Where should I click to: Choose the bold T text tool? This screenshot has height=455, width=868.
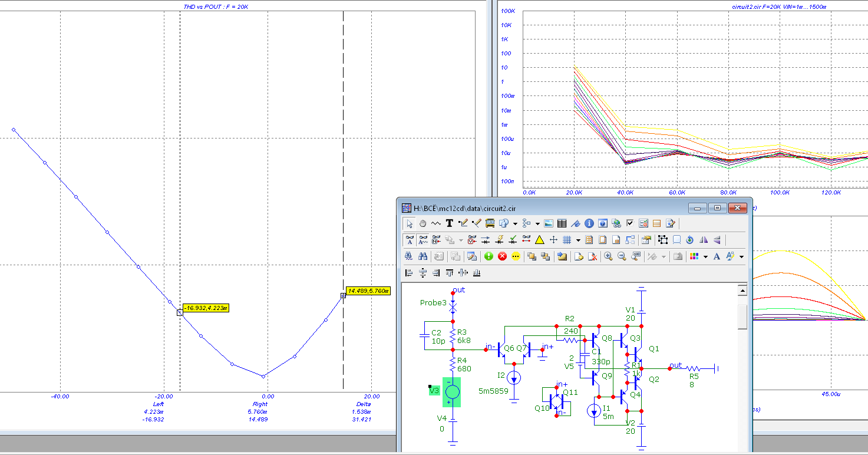coord(449,223)
